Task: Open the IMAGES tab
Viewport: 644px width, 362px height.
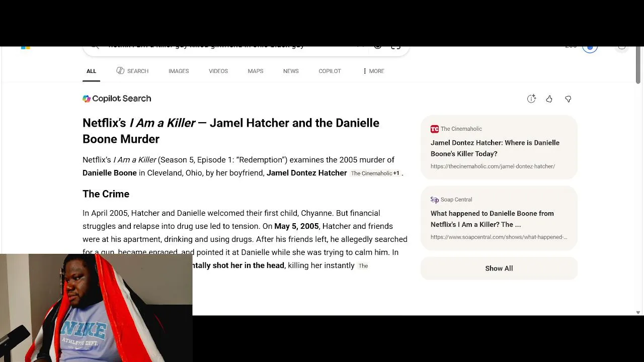Action: click(x=179, y=71)
